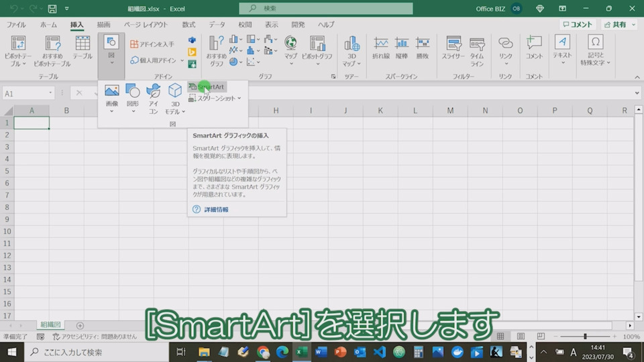644x362 pixels.
Task: Insert a 3D モデル
Action: [x=175, y=99]
